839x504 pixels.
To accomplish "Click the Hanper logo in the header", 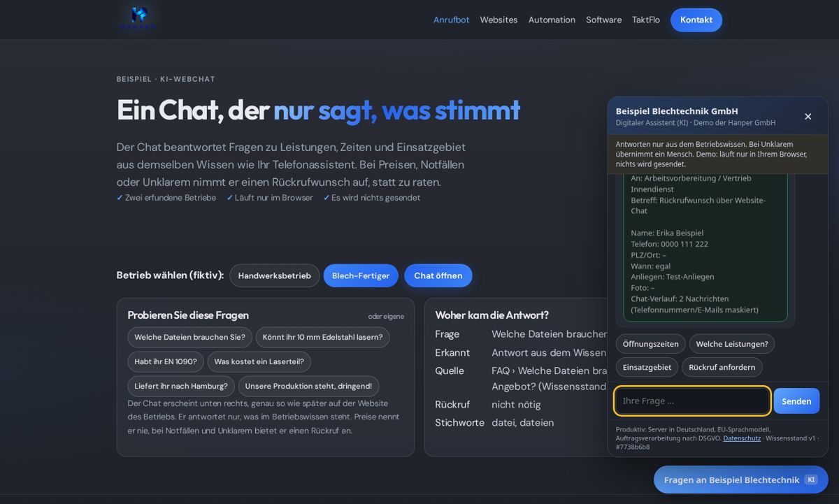I will point(139,19).
